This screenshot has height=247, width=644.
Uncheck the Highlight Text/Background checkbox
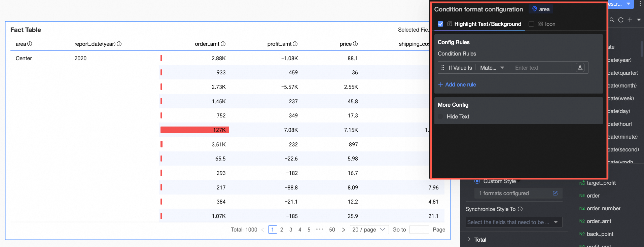click(440, 24)
